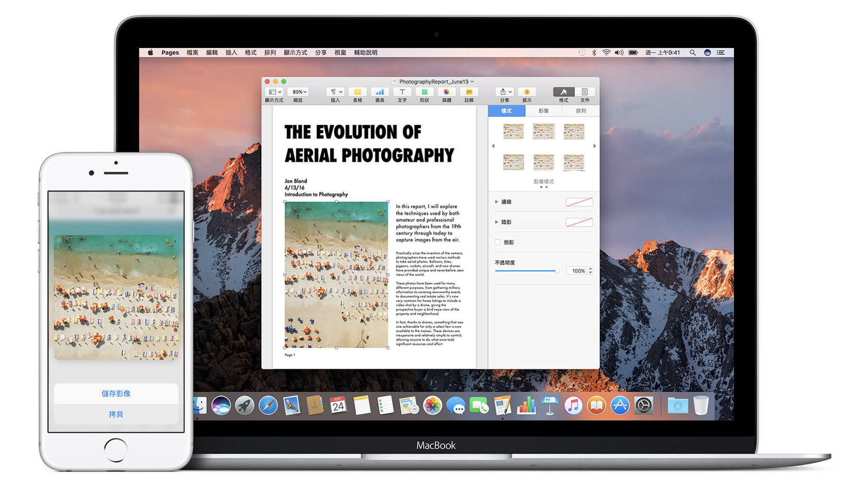Open the 80% zoom dropdown
The height and width of the screenshot is (487, 868).
tap(299, 92)
